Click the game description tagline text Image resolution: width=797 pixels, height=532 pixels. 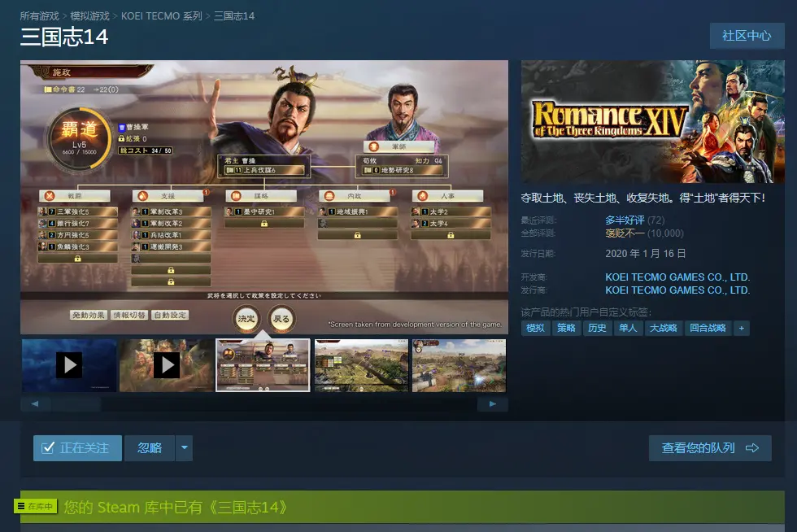click(x=643, y=198)
